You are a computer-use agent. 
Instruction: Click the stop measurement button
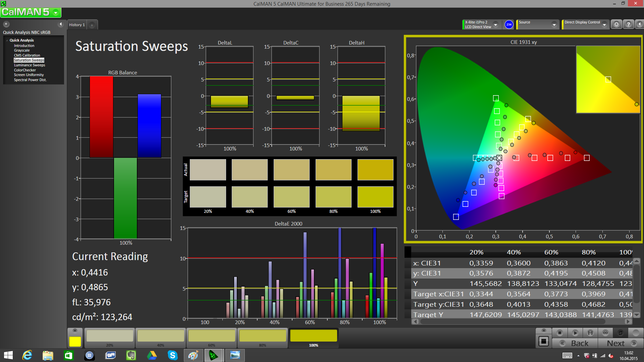pos(559,333)
